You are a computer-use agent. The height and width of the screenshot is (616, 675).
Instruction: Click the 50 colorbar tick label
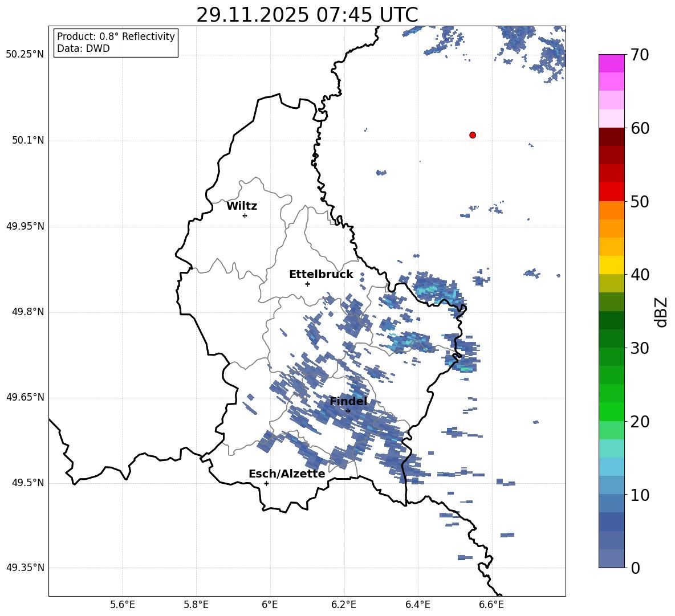(640, 201)
